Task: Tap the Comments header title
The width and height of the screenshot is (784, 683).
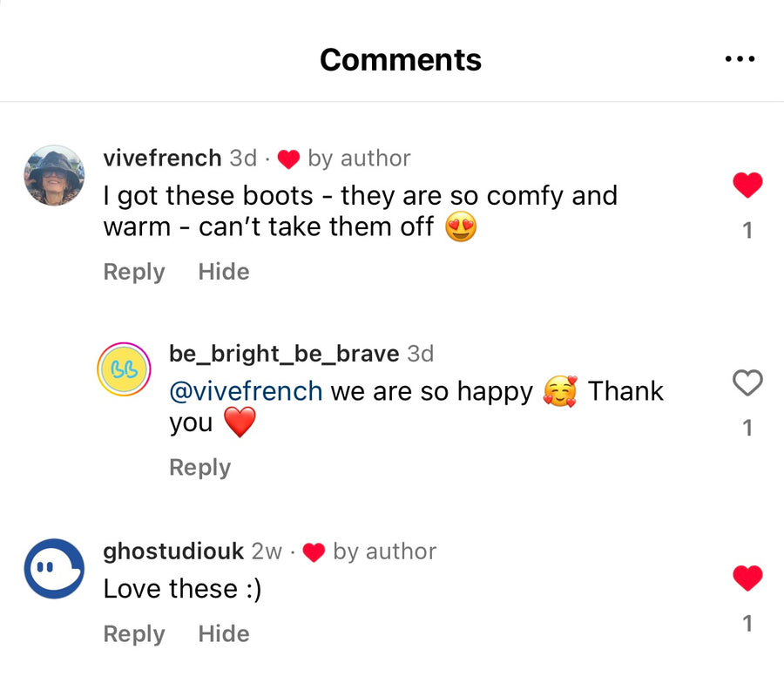Action: (x=401, y=59)
